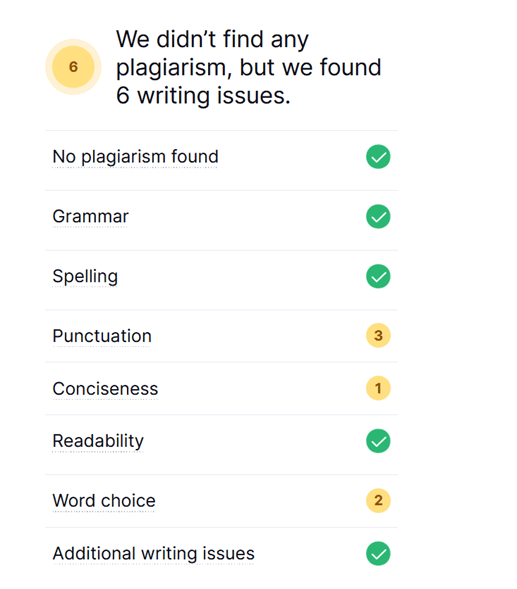
Task: Click the Additional writing issues green checkmark
Action: (378, 553)
